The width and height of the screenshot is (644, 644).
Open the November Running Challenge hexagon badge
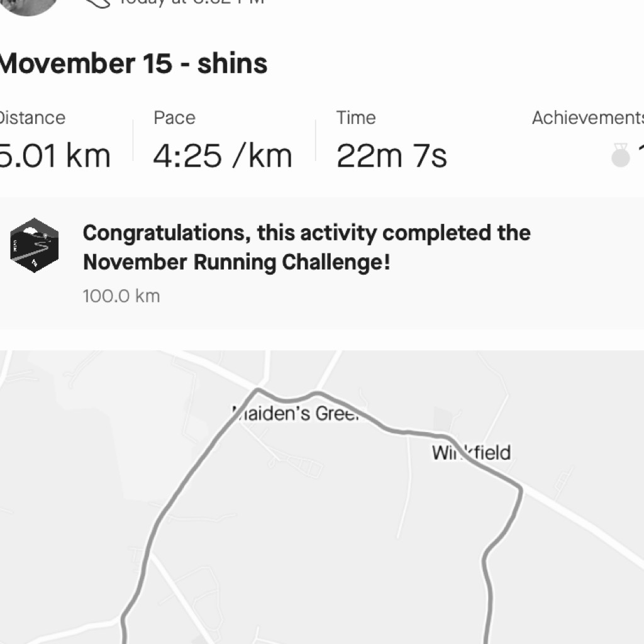(x=35, y=245)
